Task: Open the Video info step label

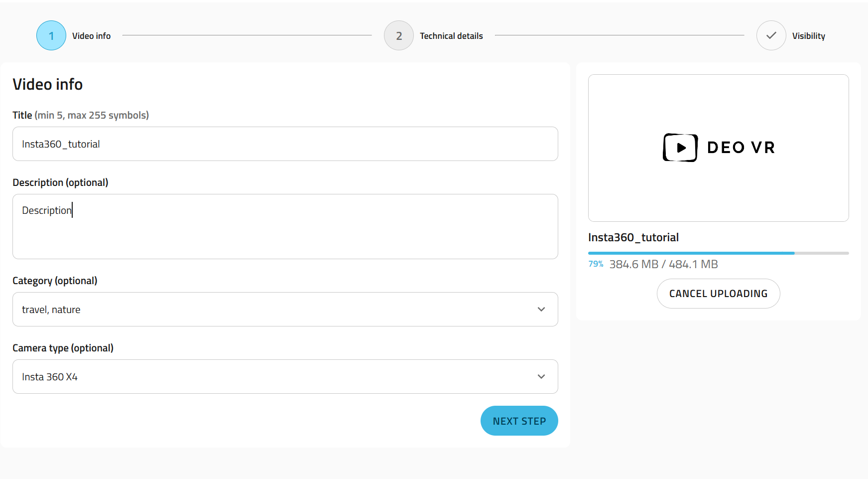Action: click(91, 36)
